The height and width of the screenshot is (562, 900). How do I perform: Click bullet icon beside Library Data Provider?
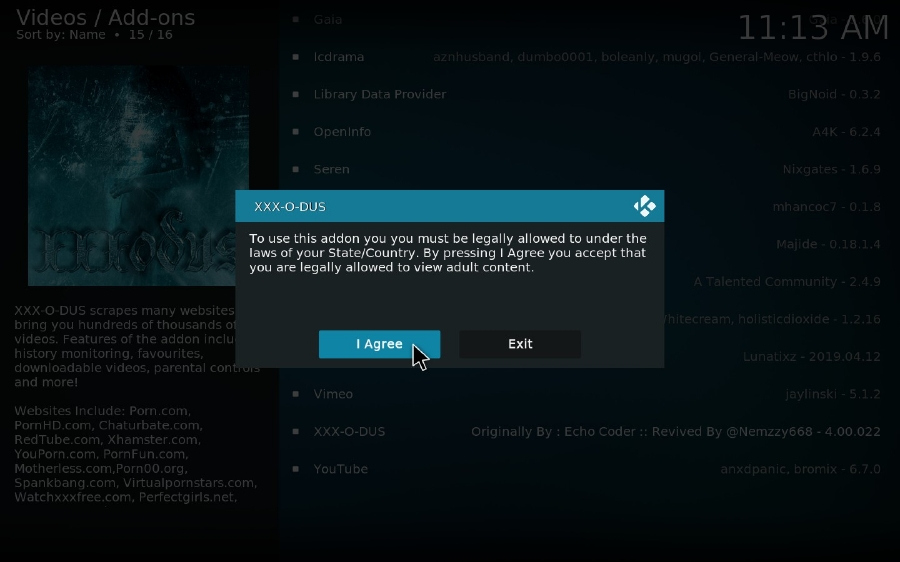pos(296,94)
